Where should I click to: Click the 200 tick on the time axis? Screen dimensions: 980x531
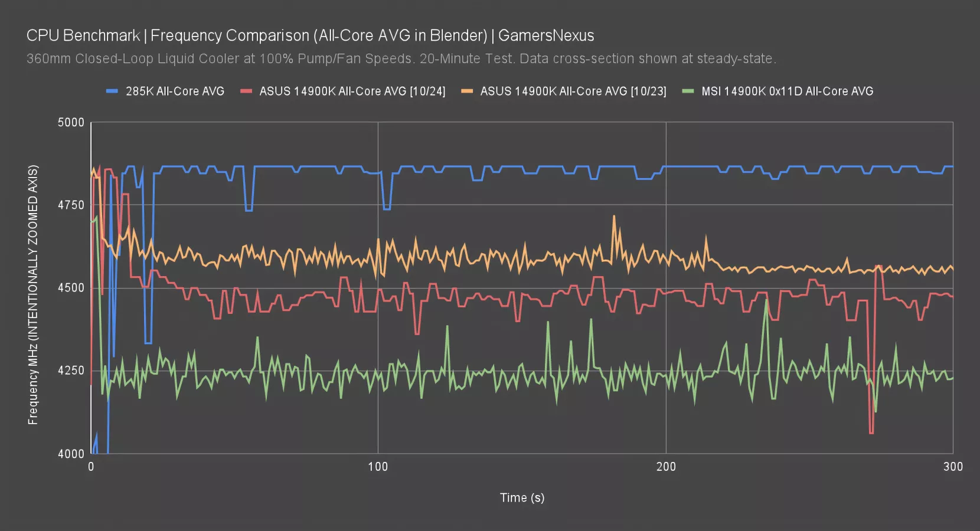[666, 467]
